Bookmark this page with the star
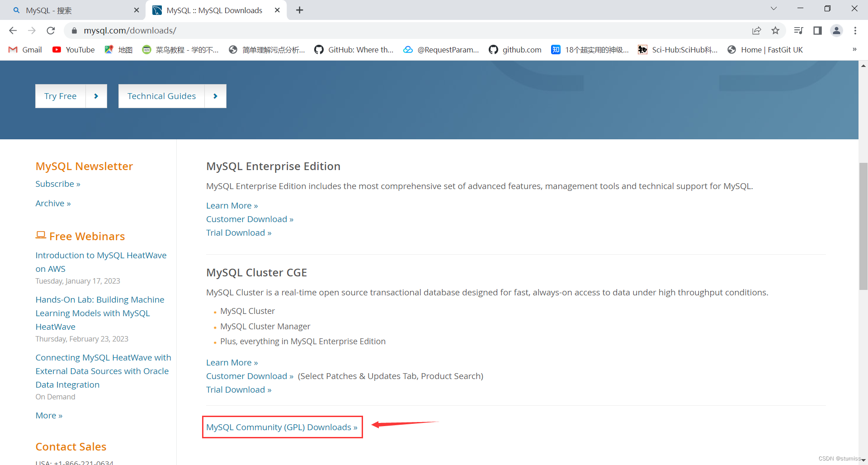The image size is (868, 465). 775,30
